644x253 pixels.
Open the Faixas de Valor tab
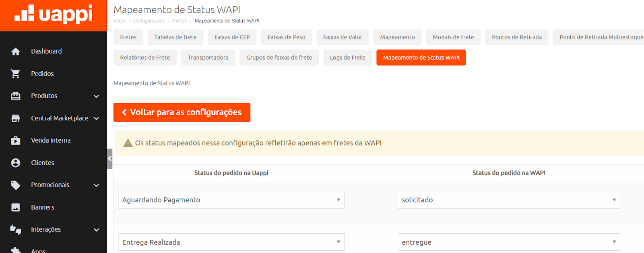343,37
